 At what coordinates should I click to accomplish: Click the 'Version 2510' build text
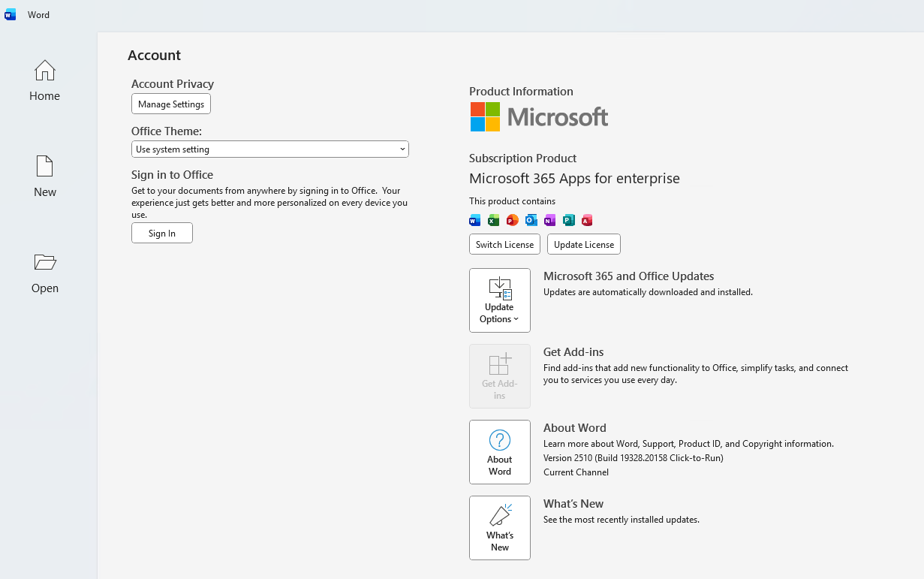(x=634, y=458)
